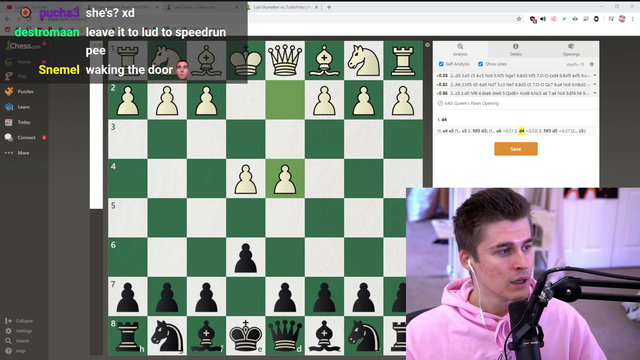Select the white knight on g1

coord(167,60)
